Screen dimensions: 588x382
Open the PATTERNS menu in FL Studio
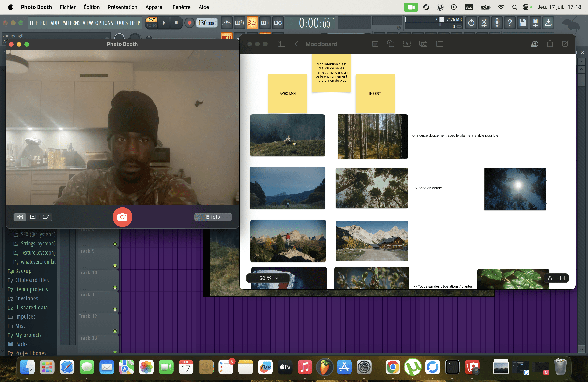pyautogui.click(x=71, y=23)
